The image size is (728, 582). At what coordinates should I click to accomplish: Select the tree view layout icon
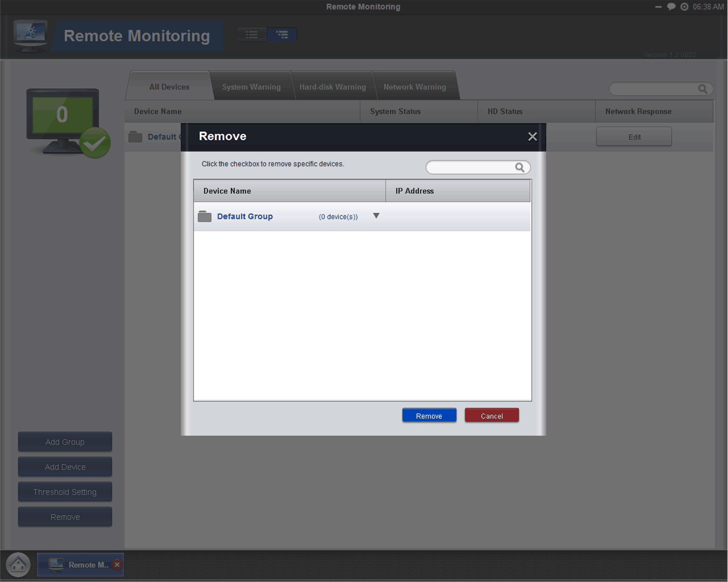(x=282, y=35)
